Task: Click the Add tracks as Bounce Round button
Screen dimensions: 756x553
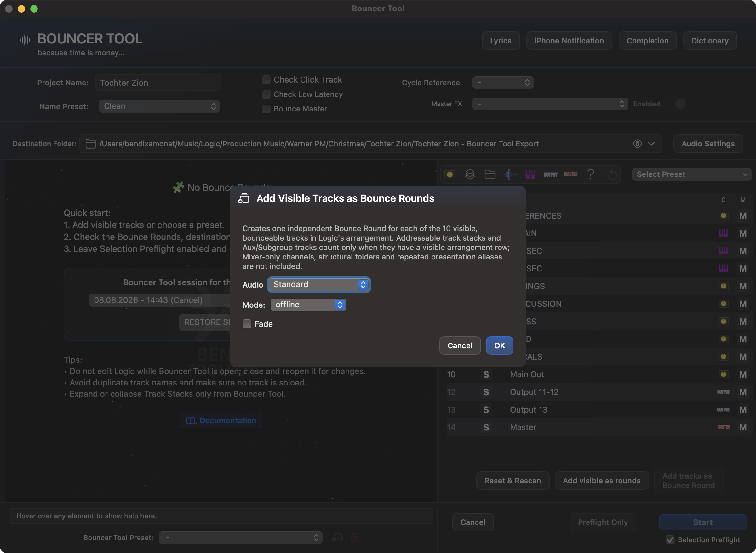Action: tap(688, 481)
